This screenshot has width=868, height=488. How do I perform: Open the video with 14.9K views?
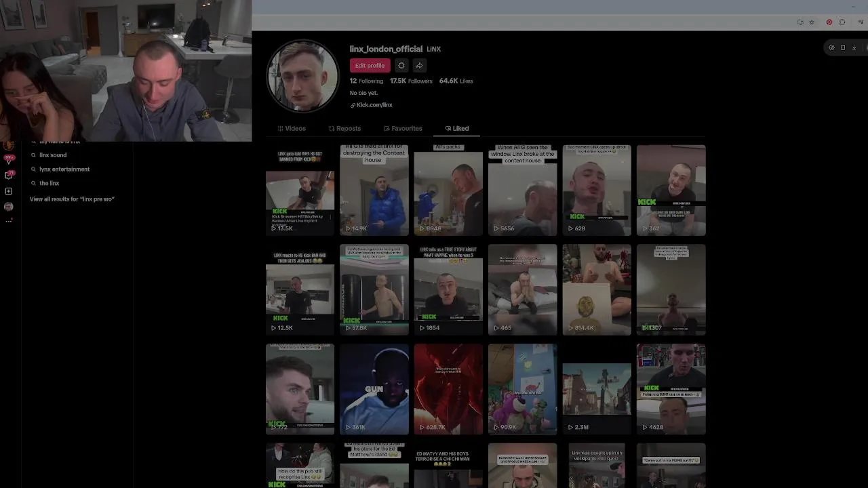374,190
